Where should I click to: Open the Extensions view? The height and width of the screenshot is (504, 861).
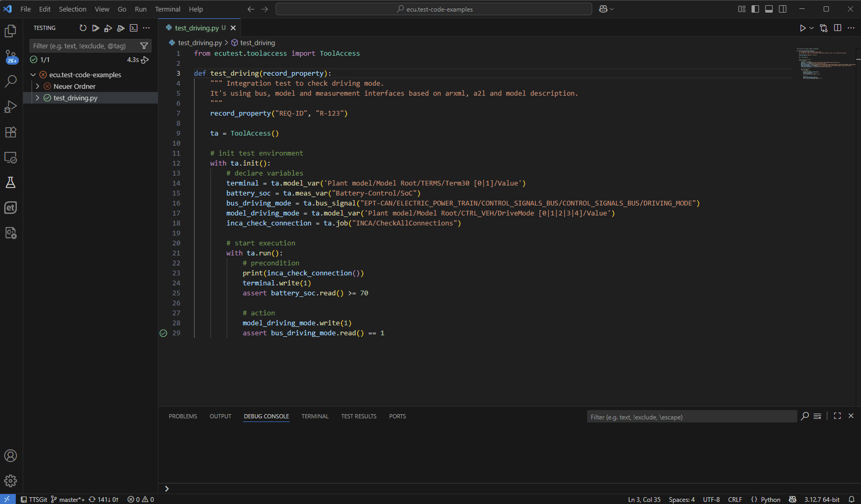pyautogui.click(x=11, y=132)
